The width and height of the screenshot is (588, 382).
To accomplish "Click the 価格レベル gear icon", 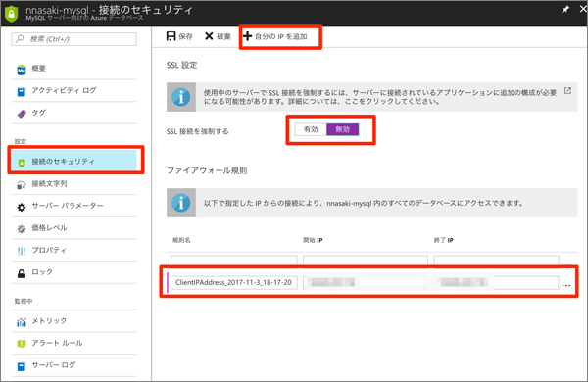I will [22, 228].
